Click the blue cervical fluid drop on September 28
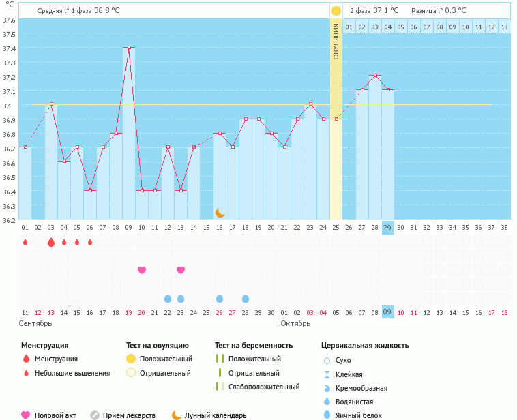Screen dimensions: 517x420 click(x=246, y=299)
